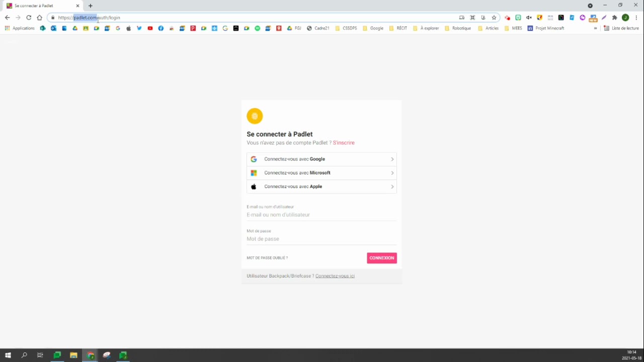The image size is (644, 362).
Task: Click the browser address bar URL
Action: [x=89, y=18]
